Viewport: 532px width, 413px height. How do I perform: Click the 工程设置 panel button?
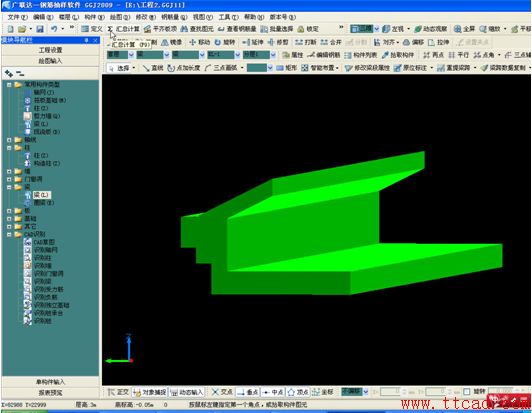50,50
